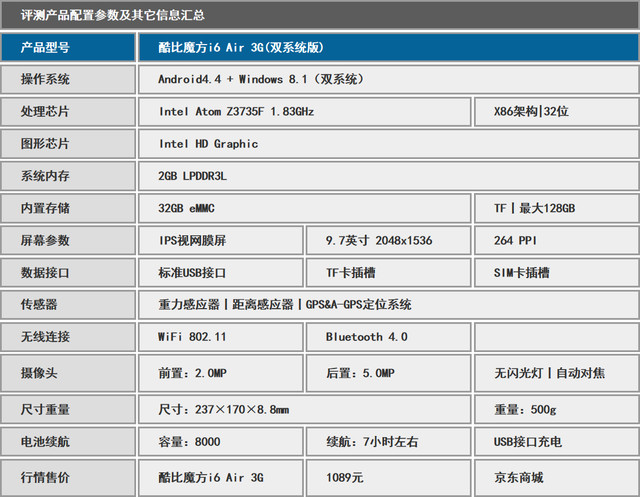Click the 9.7英寸 2048x1536 cell
Image resolution: width=640 pixels, height=497 pixels.
click(389, 240)
